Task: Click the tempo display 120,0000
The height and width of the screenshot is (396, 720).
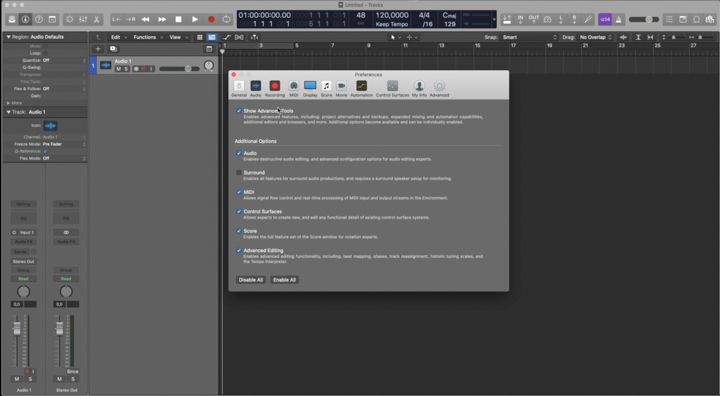Action: (392, 15)
